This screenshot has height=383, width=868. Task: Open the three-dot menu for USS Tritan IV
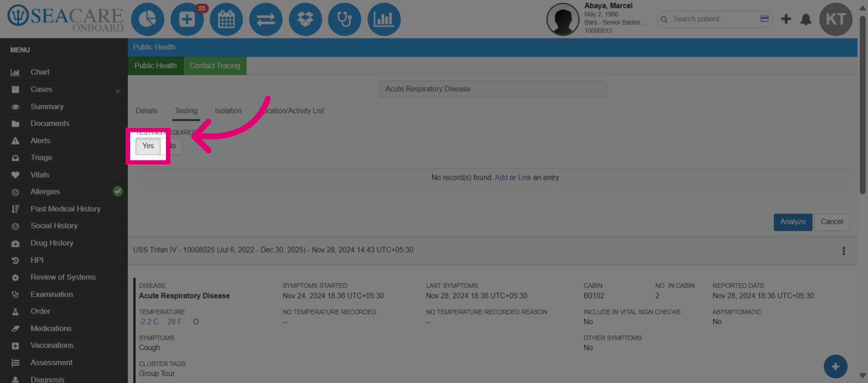[x=844, y=251]
